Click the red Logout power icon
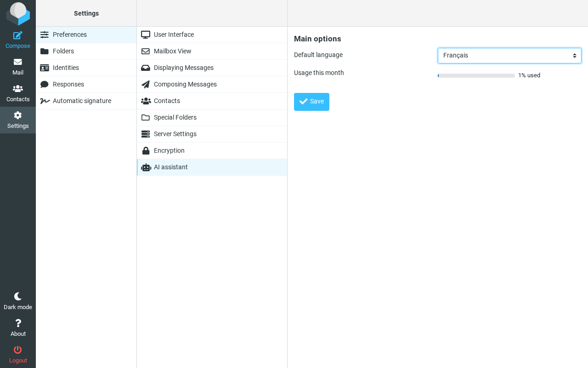The height and width of the screenshot is (368, 588). pyautogui.click(x=18, y=350)
